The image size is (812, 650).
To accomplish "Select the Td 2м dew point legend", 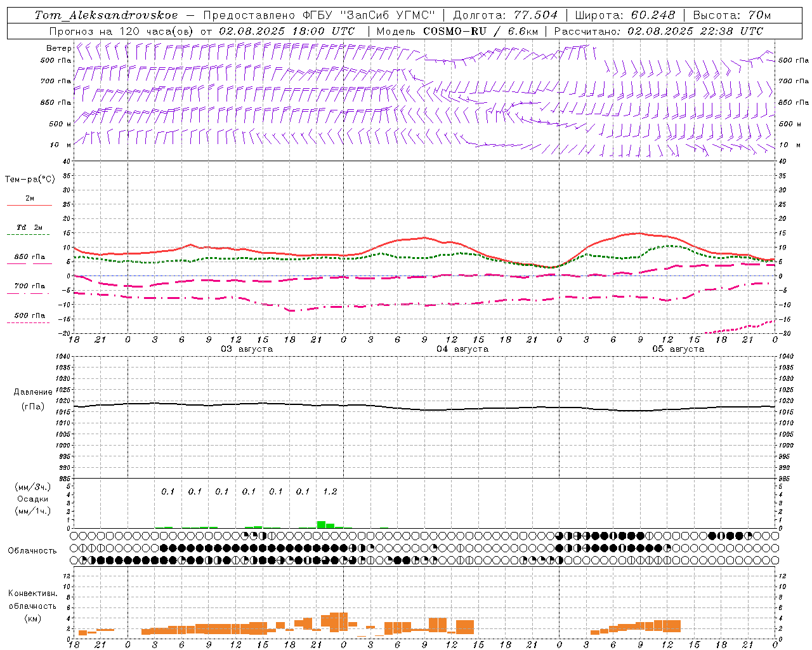I will (x=30, y=227).
